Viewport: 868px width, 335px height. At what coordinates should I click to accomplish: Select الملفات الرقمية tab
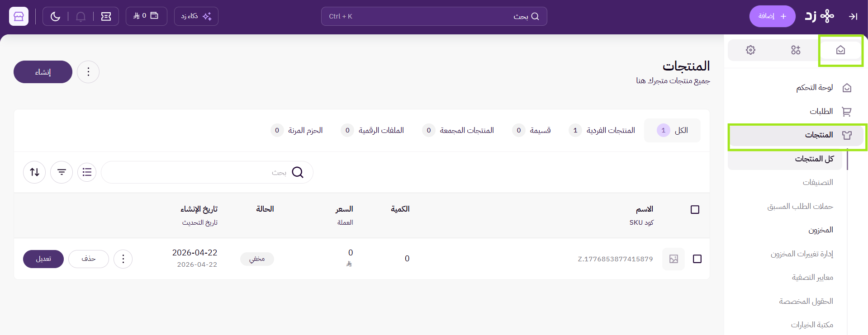click(372, 130)
